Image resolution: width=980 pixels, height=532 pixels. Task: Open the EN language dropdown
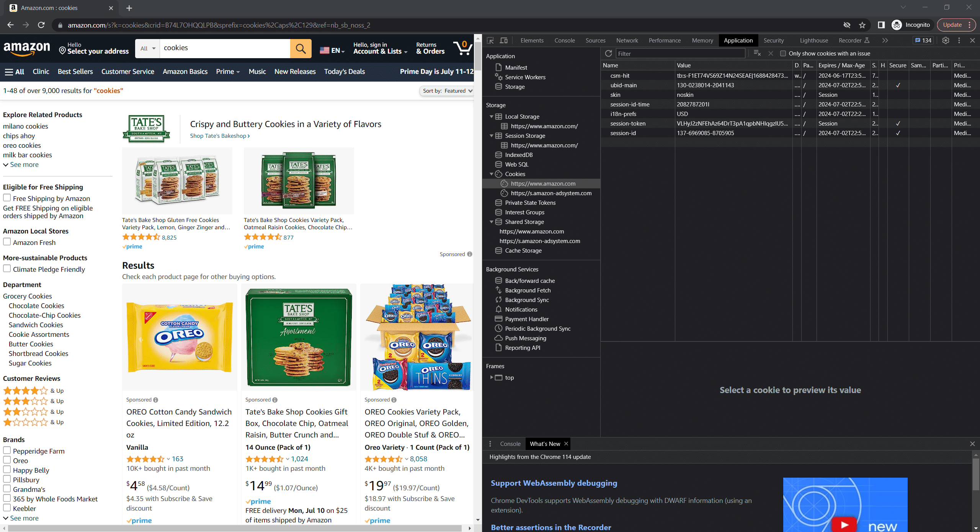[x=332, y=51]
